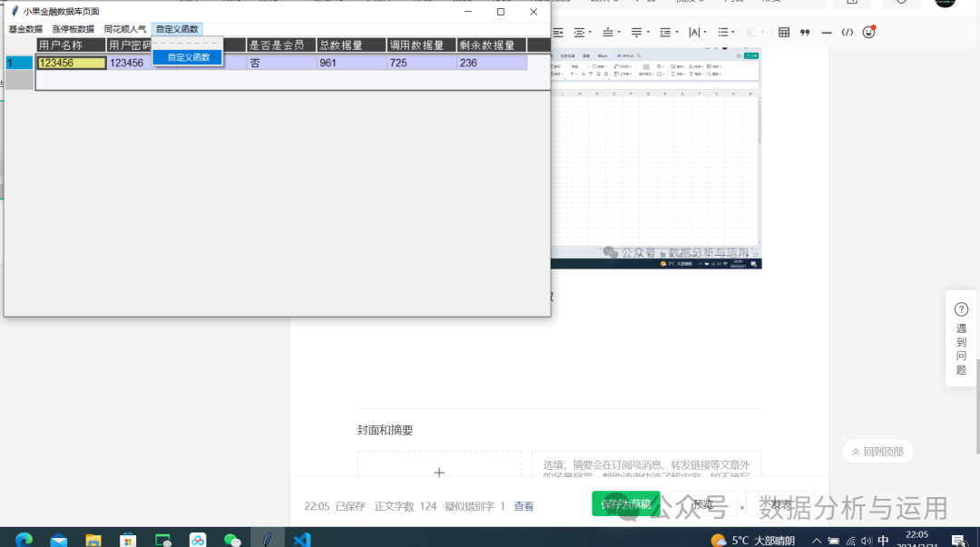
Task: Open the Mail app from the taskbar
Action: coord(59,540)
